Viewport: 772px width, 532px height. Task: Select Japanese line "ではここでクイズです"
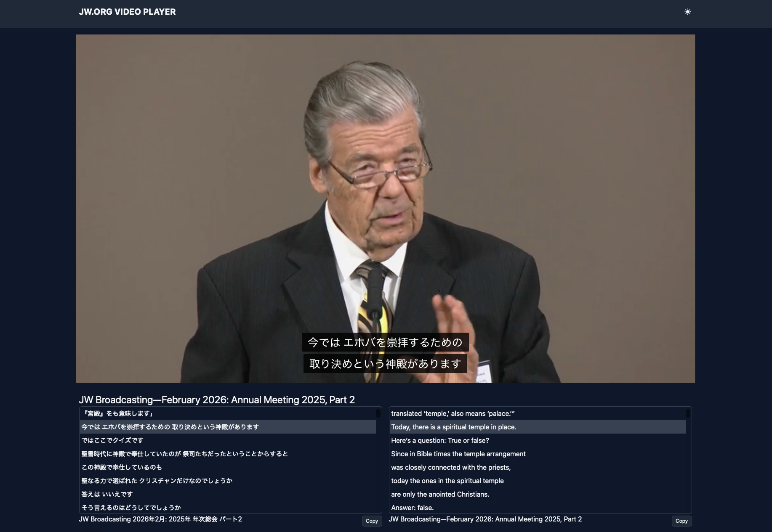tap(112, 440)
